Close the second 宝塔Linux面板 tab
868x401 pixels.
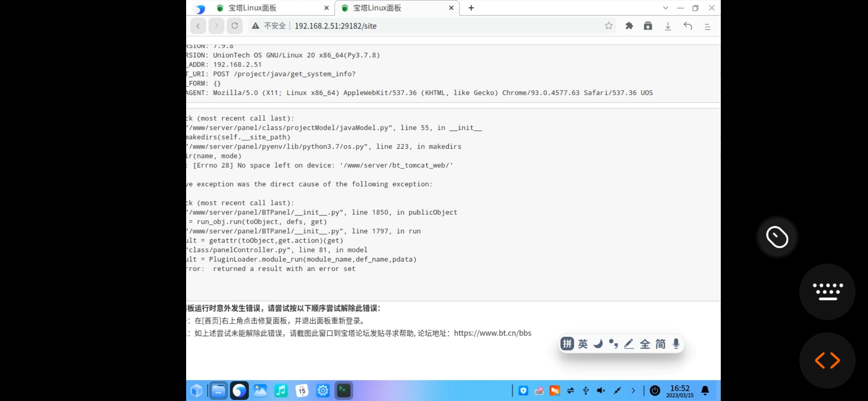click(451, 8)
